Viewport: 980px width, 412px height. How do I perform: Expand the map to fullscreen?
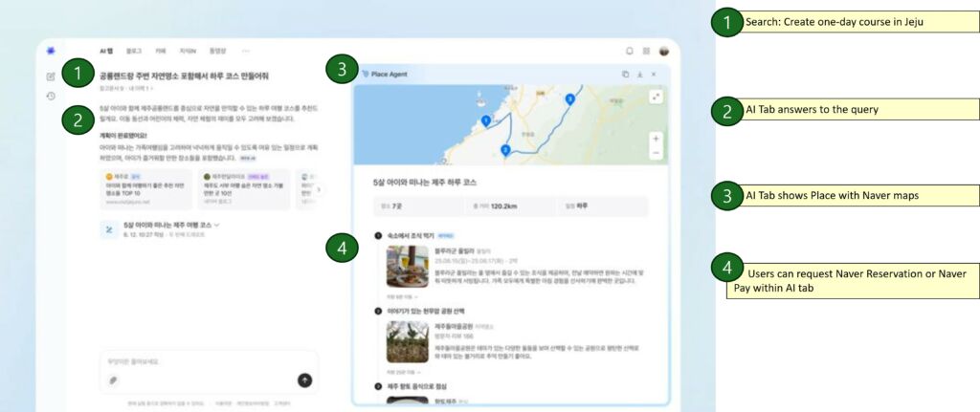[x=656, y=97]
